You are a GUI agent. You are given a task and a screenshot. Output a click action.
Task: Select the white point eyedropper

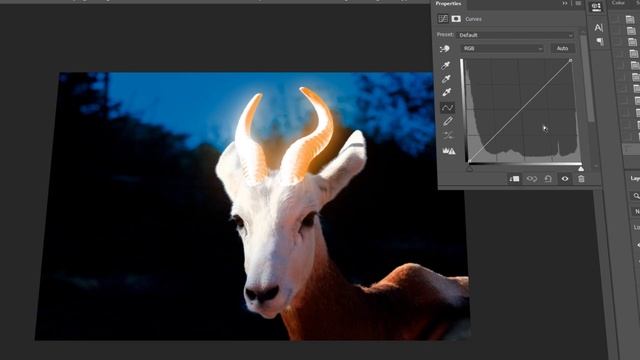click(x=446, y=92)
